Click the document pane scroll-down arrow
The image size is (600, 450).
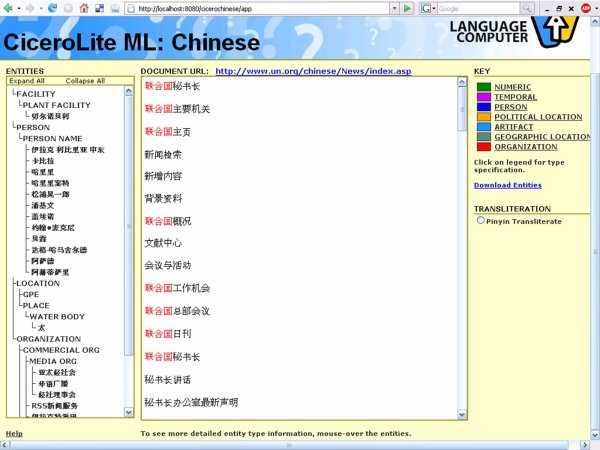(462, 414)
